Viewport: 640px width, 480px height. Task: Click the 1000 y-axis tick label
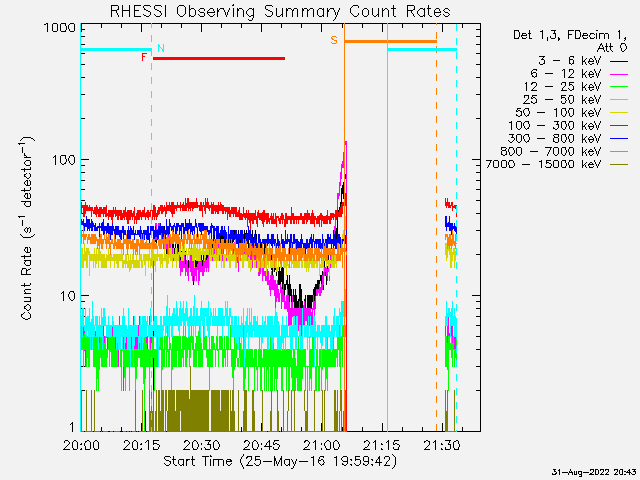[x=59, y=29]
